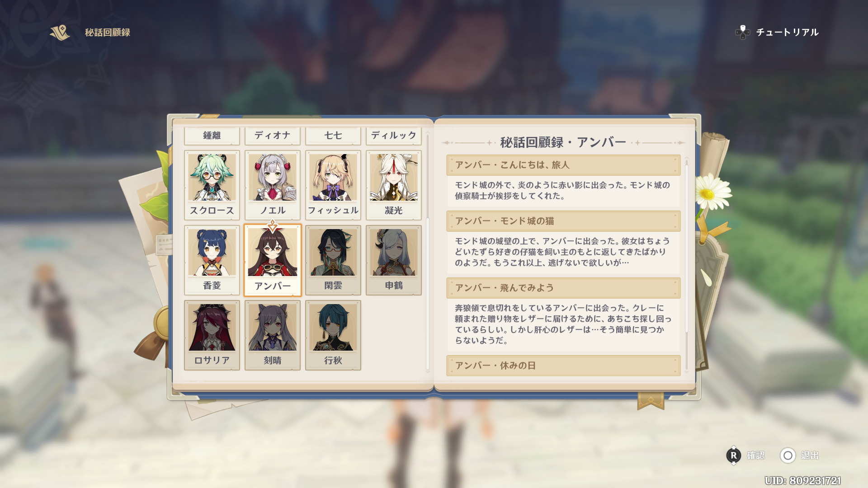Select the 香菱 character portrait

click(212, 260)
